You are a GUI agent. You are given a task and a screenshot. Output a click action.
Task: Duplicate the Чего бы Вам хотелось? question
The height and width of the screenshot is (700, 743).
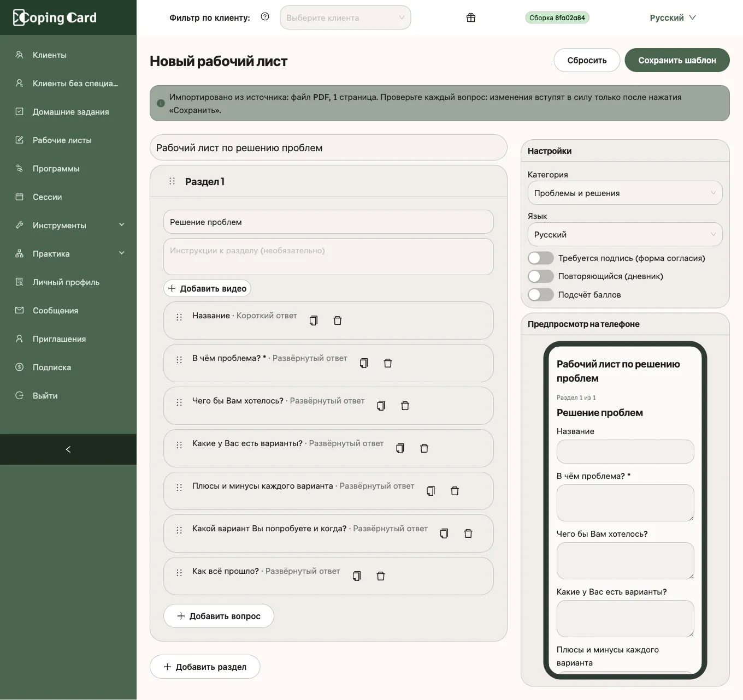coord(381,406)
